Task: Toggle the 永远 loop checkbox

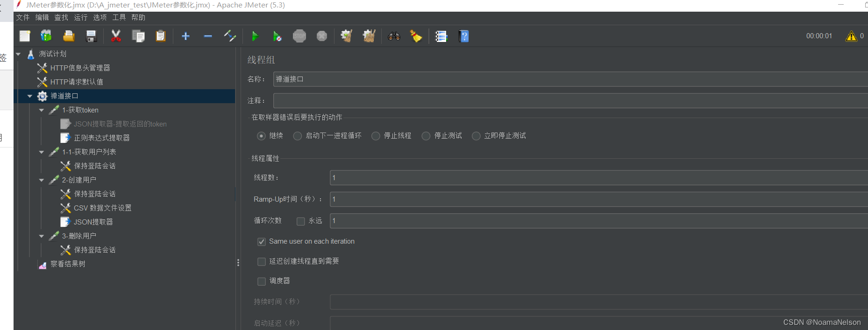Action: pyautogui.click(x=301, y=221)
